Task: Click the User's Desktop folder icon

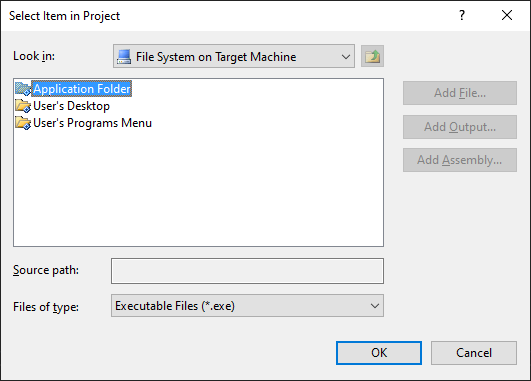Action: pos(23,106)
